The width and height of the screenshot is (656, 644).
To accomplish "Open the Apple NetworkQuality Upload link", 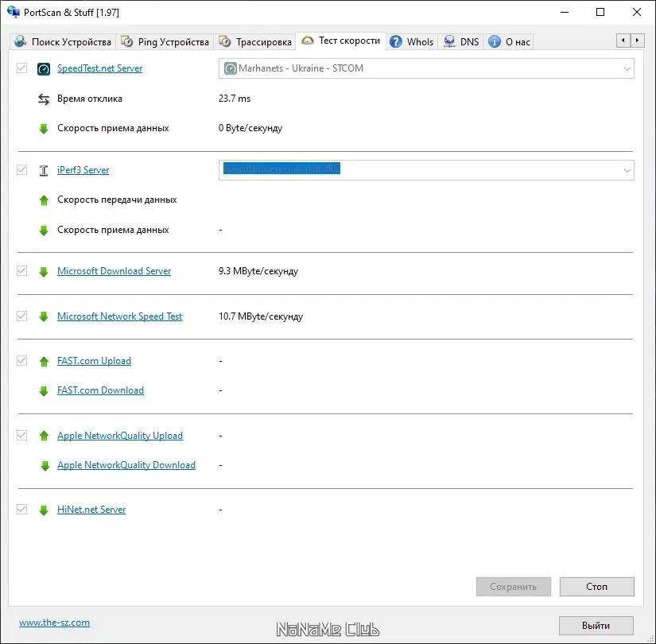I will pos(120,436).
